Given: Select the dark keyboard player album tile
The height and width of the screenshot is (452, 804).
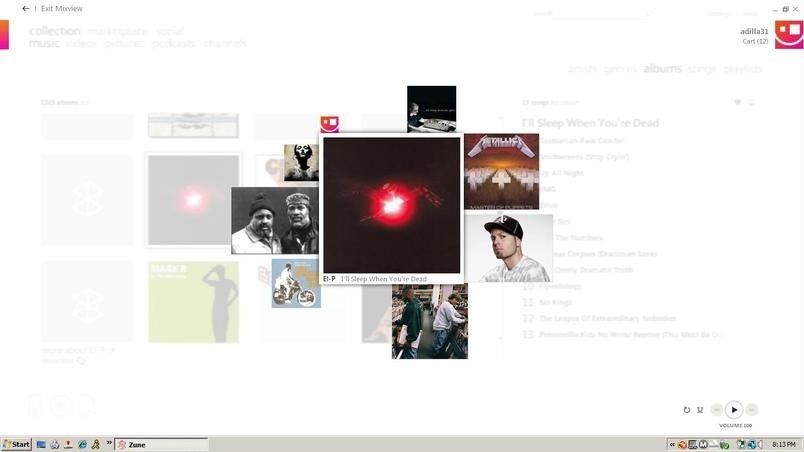Looking at the screenshot, I should [431, 109].
